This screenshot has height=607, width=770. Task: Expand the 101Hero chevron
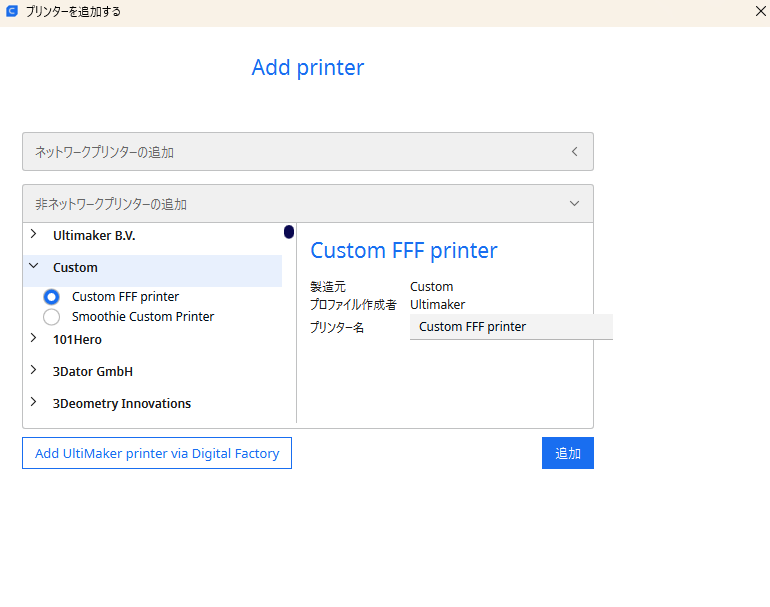(33, 338)
